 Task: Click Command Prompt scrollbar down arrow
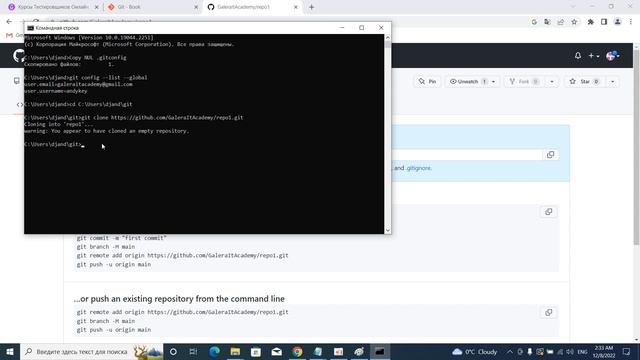(x=387, y=231)
